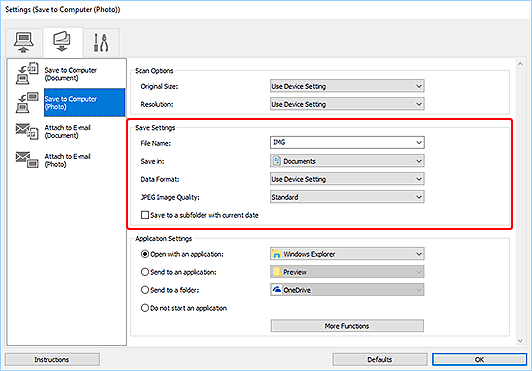Select Send to an application radio button
This screenshot has width=532, height=371.
pyautogui.click(x=145, y=272)
